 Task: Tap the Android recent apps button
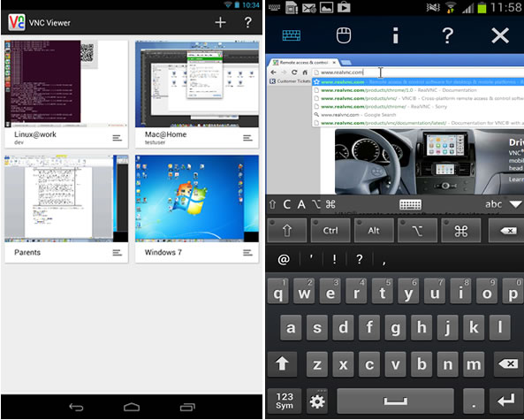(187, 407)
